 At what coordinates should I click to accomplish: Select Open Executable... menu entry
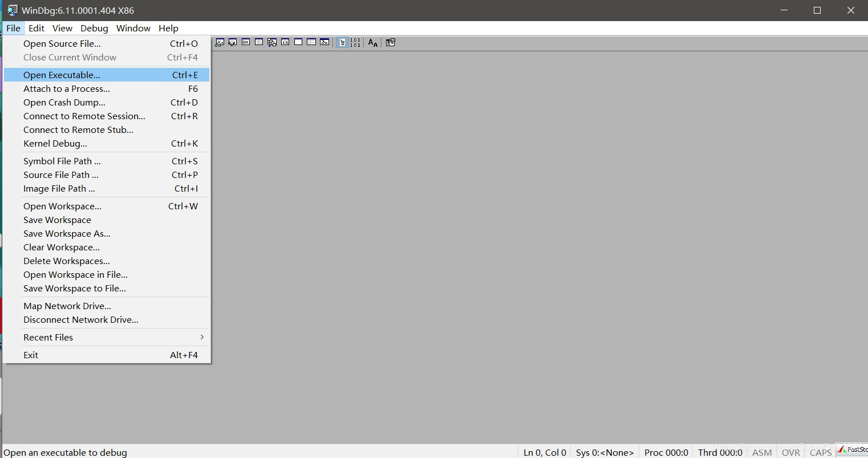pyautogui.click(x=107, y=75)
